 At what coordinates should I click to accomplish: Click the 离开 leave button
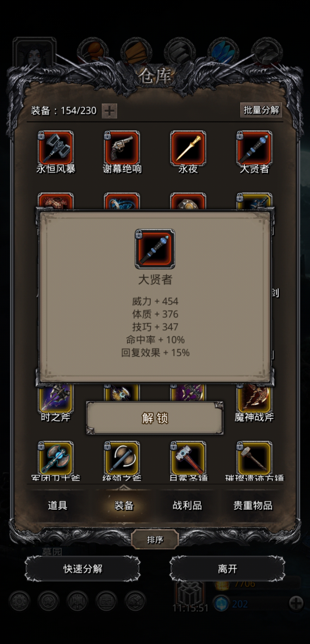227,569
